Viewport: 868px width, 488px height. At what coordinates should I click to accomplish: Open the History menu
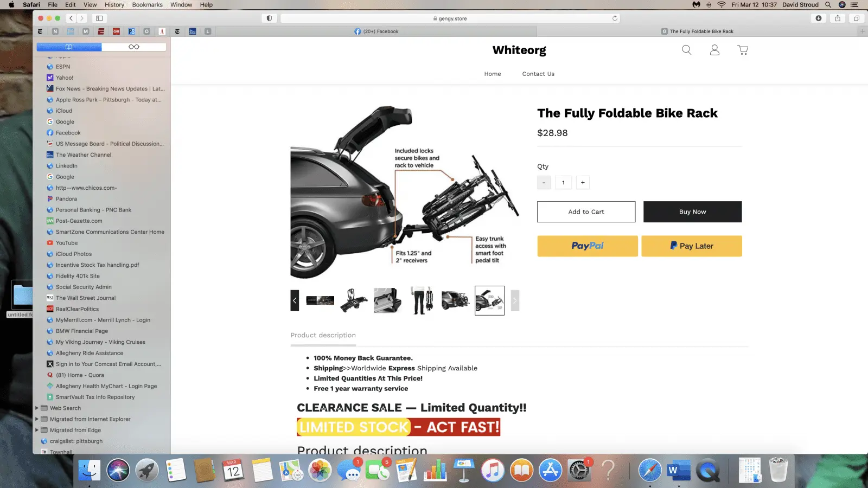tap(114, 4)
